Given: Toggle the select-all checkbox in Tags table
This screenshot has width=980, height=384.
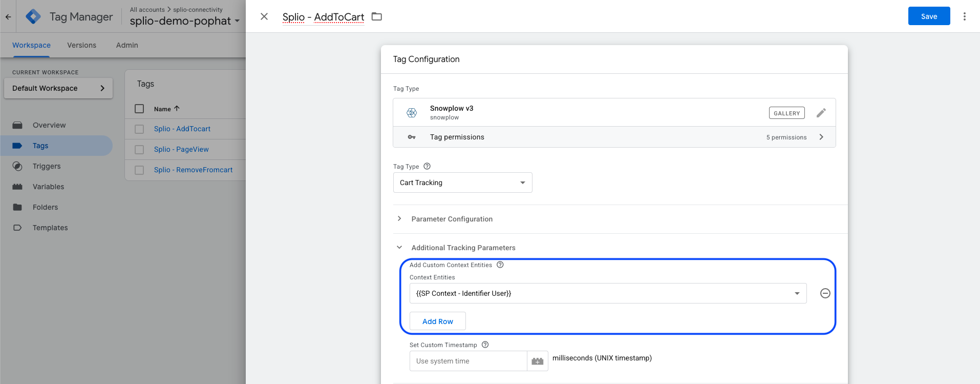Looking at the screenshot, I should point(139,109).
